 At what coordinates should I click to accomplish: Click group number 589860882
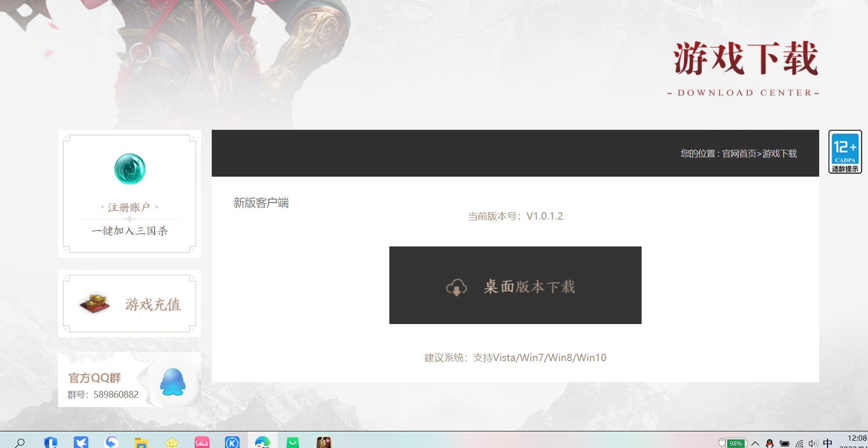116,394
